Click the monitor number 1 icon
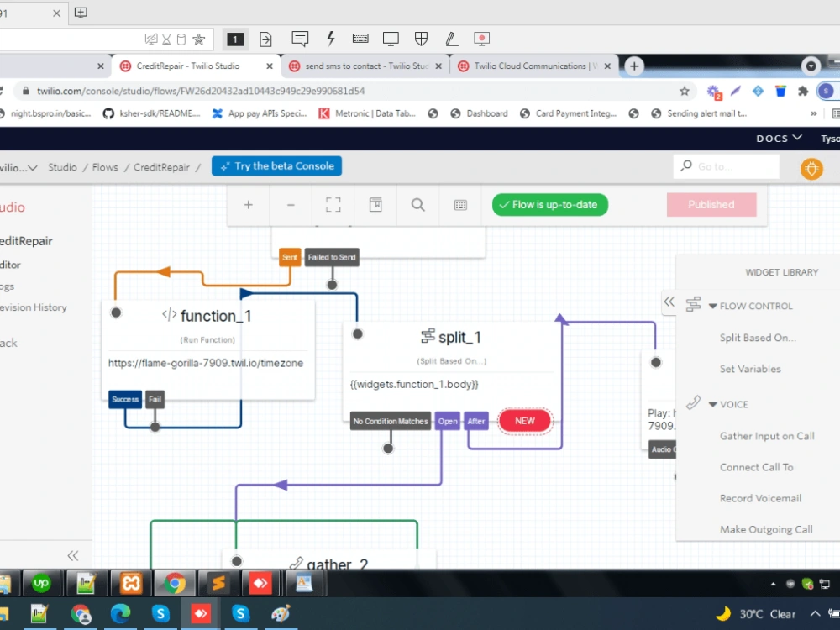 pyautogui.click(x=235, y=39)
